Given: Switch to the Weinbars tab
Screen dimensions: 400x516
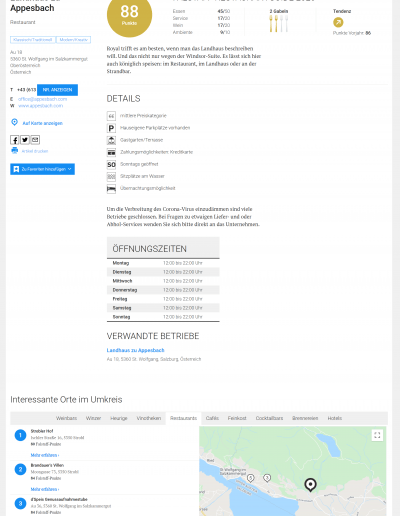Looking at the screenshot, I should (66, 418).
